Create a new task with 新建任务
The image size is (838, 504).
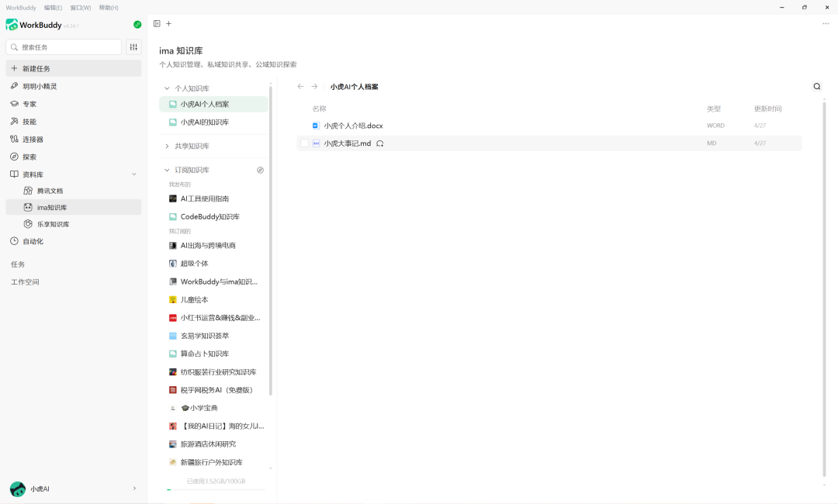[x=74, y=68]
